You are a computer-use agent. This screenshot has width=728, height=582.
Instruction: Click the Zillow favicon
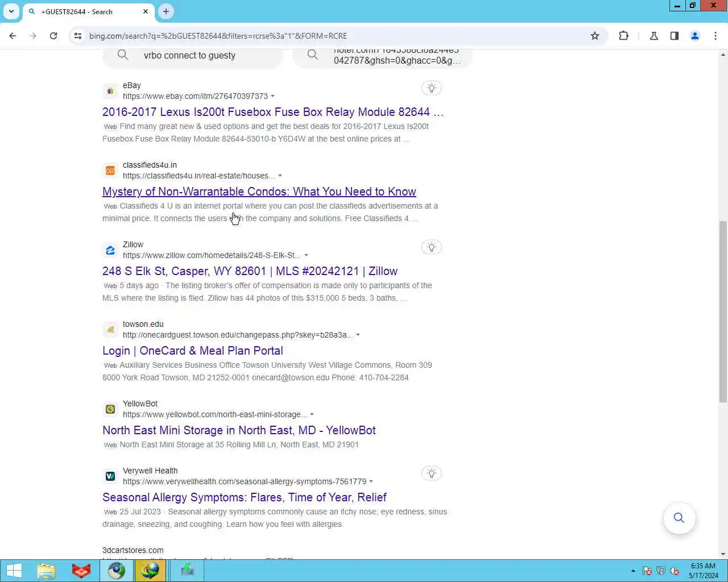(110, 250)
